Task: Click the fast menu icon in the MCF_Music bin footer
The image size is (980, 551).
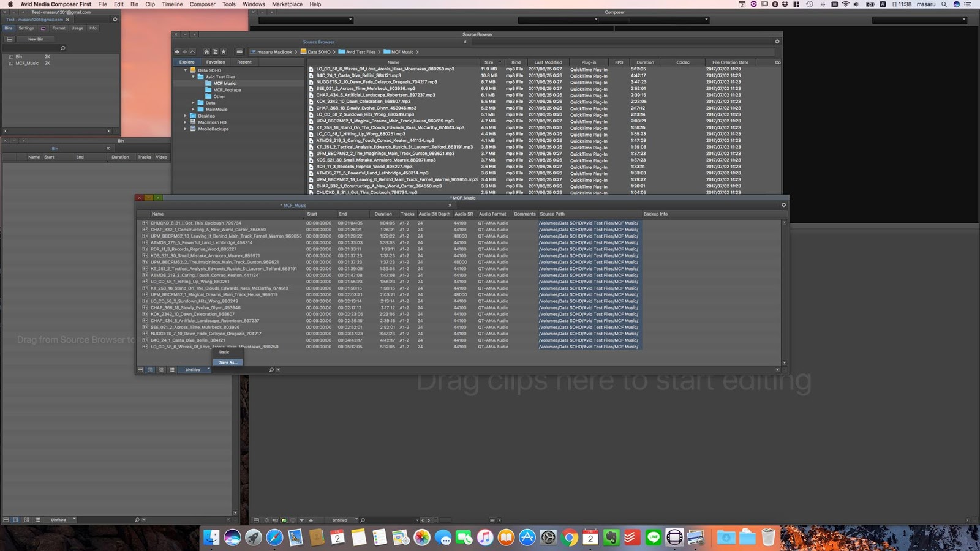Action: (x=140, y=370)
